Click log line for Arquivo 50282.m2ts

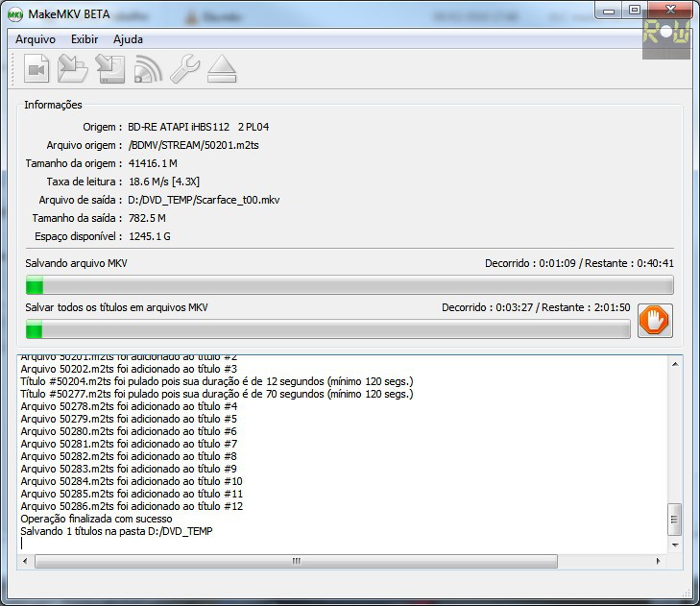click(x=129, y=456)
